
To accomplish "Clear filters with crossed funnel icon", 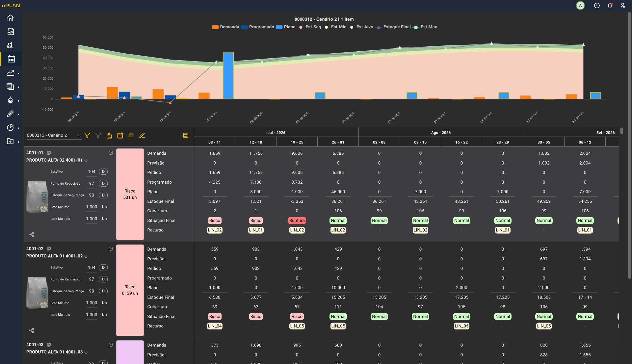I will pyautogui.click(x=98, y=135).
